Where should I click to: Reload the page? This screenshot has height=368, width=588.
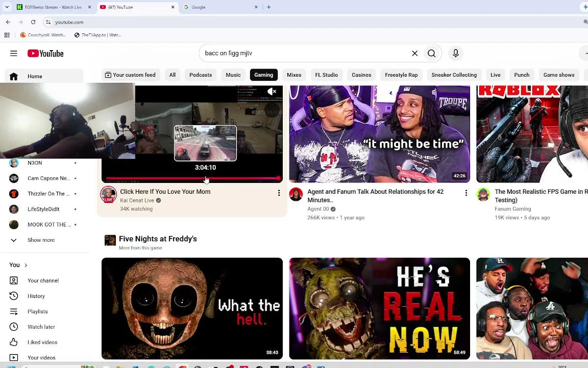[33, 22]
